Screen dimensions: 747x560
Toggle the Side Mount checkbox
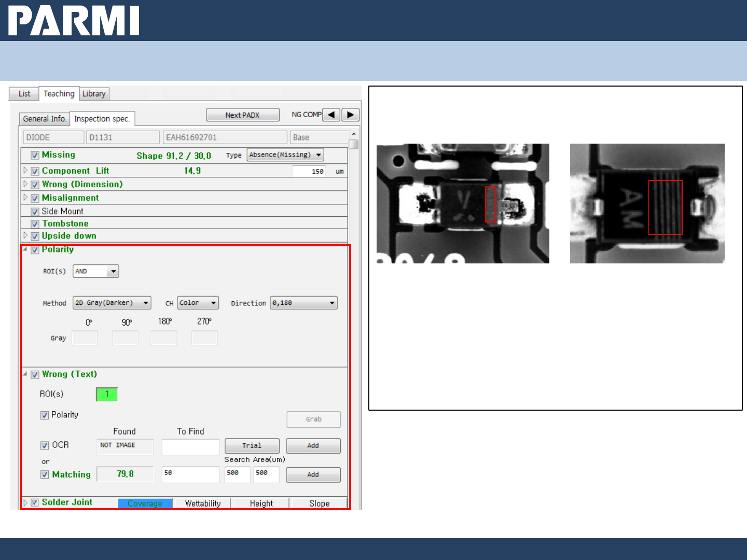[35, 212]
